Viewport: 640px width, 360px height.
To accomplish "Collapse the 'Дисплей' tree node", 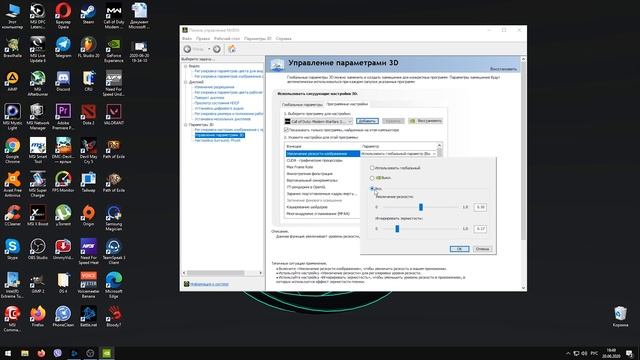I will (x=186, y=82).
